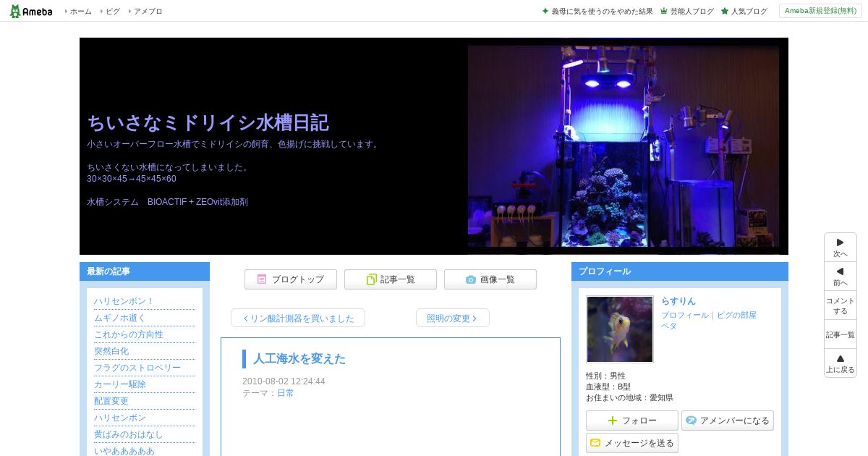Click crown icon beside 芸能人ブログ

click(663, 12)
